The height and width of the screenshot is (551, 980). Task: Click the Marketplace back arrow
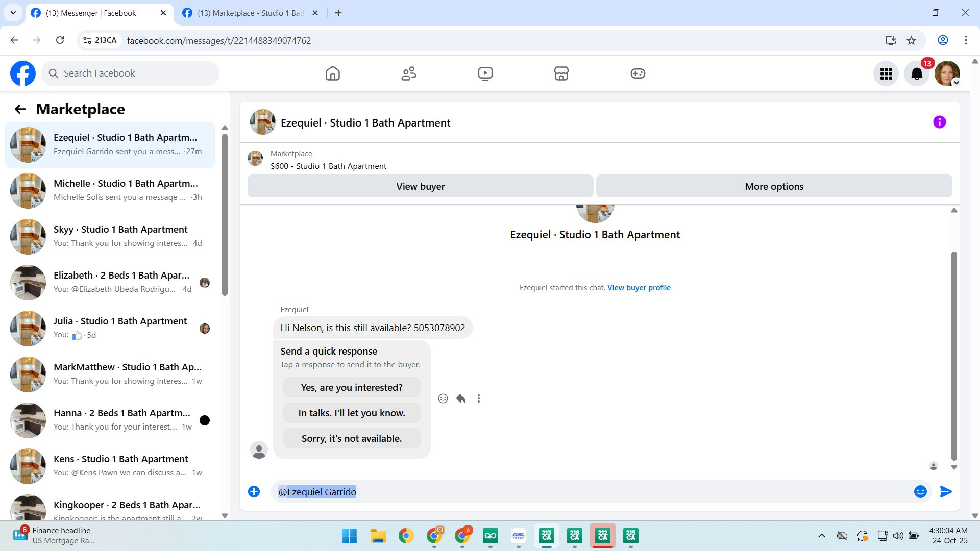pos(20,109)
